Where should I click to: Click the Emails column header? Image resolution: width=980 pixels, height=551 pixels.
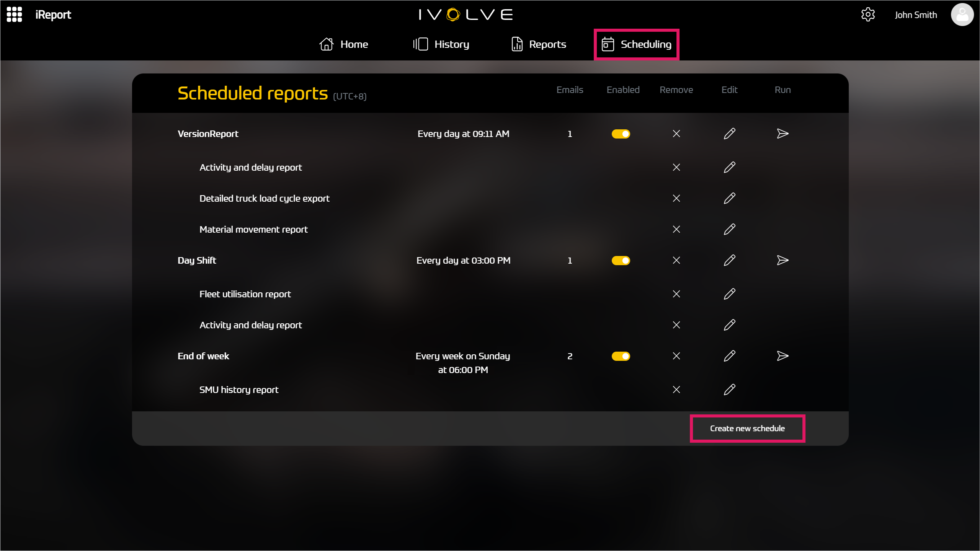[570, 90]
